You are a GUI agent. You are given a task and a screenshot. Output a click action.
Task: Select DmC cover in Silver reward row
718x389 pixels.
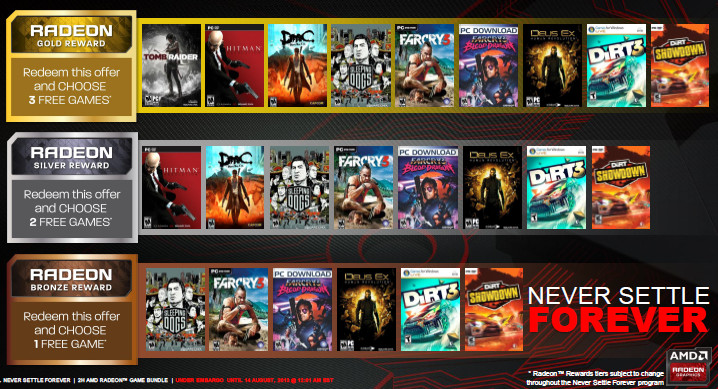tap(235, 188)
